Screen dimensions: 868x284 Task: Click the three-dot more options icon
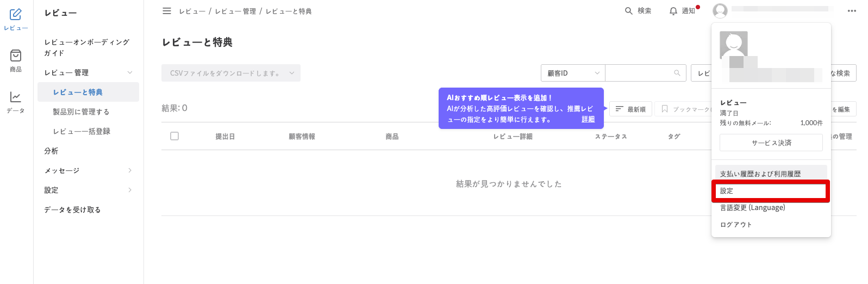852,11
